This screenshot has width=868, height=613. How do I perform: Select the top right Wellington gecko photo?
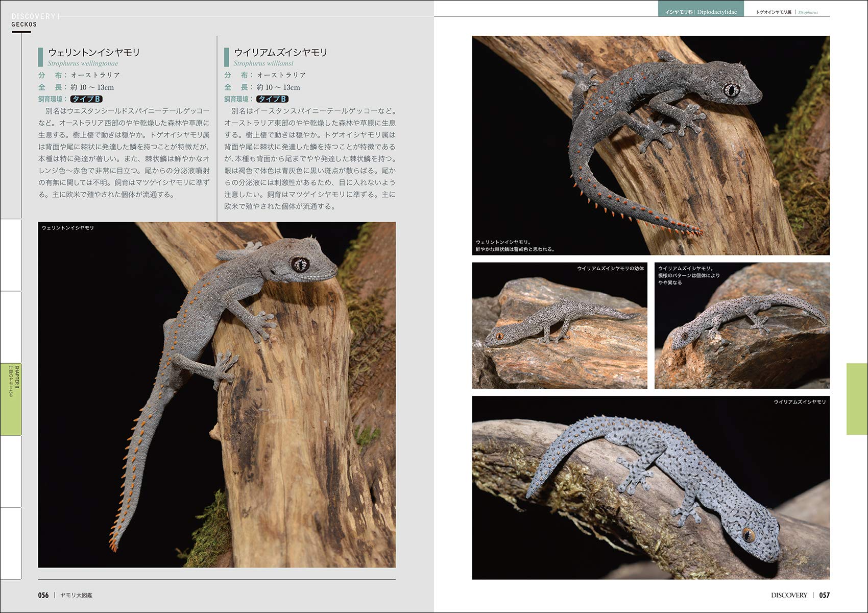(650, 146)
